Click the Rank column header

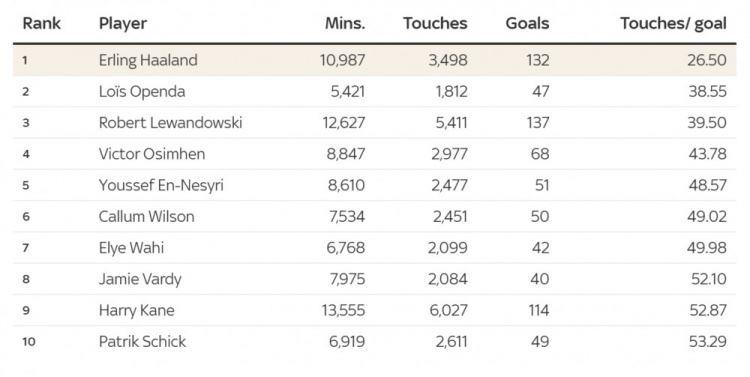42,23
